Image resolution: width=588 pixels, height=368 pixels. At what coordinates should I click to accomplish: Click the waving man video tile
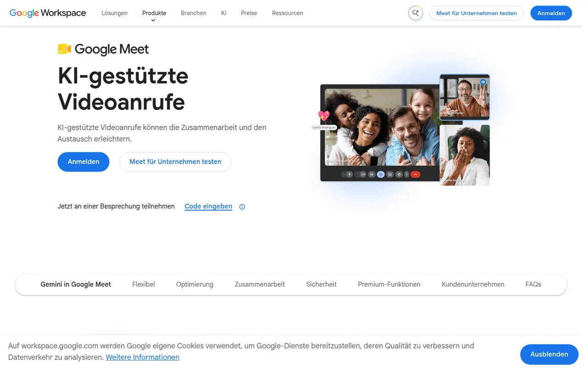464,97
